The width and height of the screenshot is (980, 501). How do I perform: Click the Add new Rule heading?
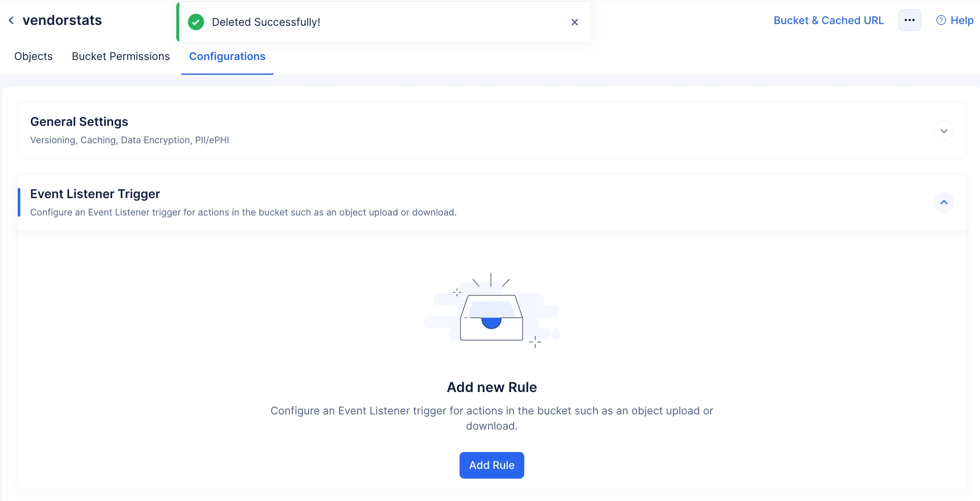(x=492, y=387)
